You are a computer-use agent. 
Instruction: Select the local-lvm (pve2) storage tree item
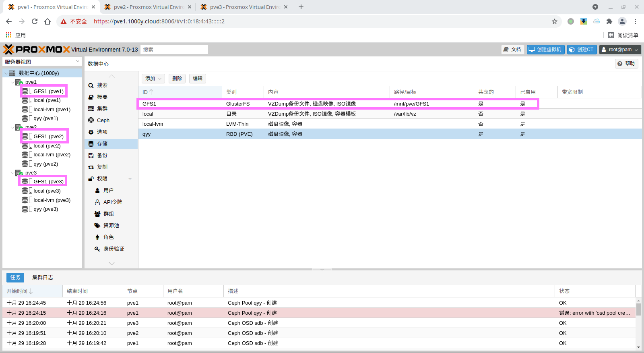pos(52,155)
